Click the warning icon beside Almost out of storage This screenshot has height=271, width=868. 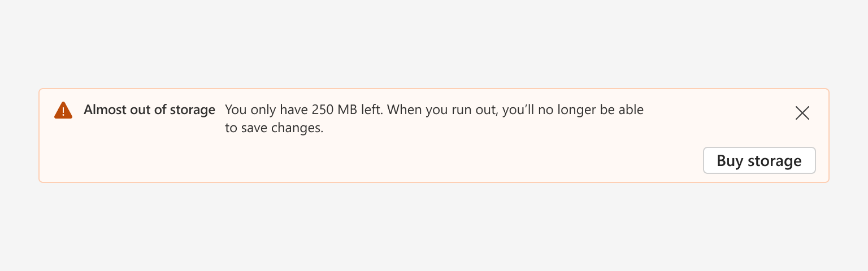63,110
